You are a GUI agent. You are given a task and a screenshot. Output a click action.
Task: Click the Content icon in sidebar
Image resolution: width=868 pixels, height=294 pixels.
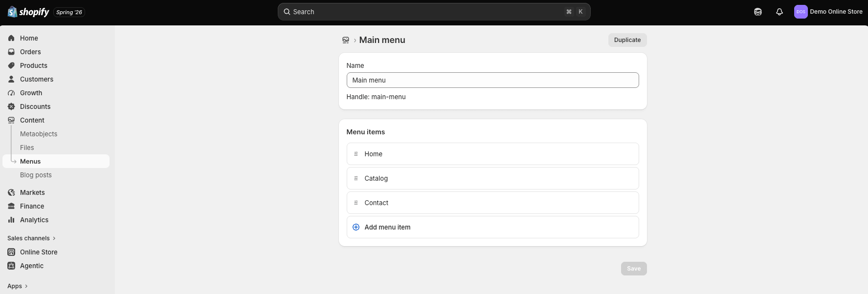pos(11,120)
